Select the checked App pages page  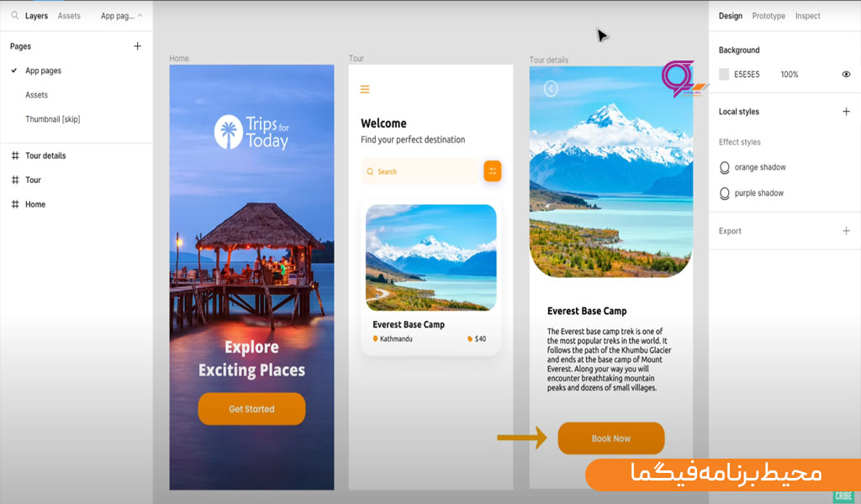click(x=43, y=71)
